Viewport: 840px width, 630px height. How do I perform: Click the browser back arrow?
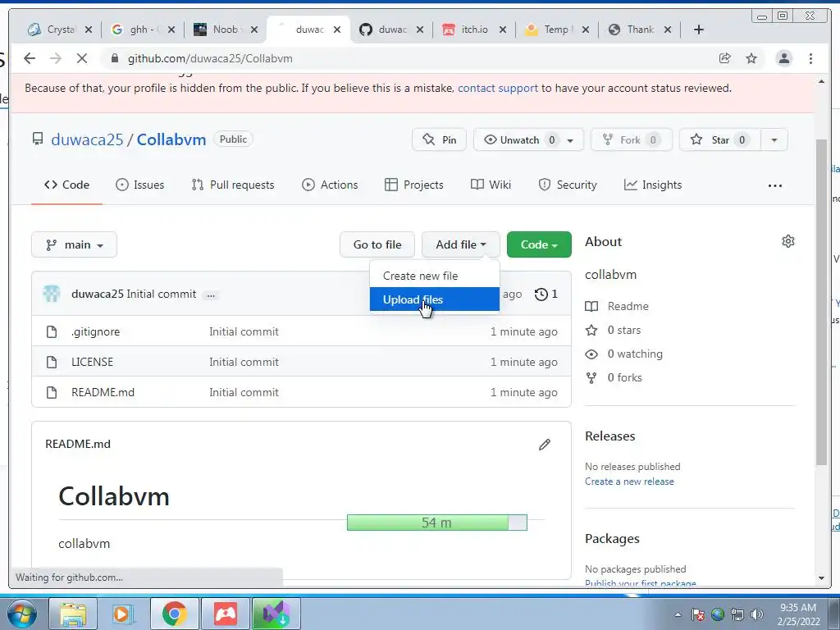[30, 58]
